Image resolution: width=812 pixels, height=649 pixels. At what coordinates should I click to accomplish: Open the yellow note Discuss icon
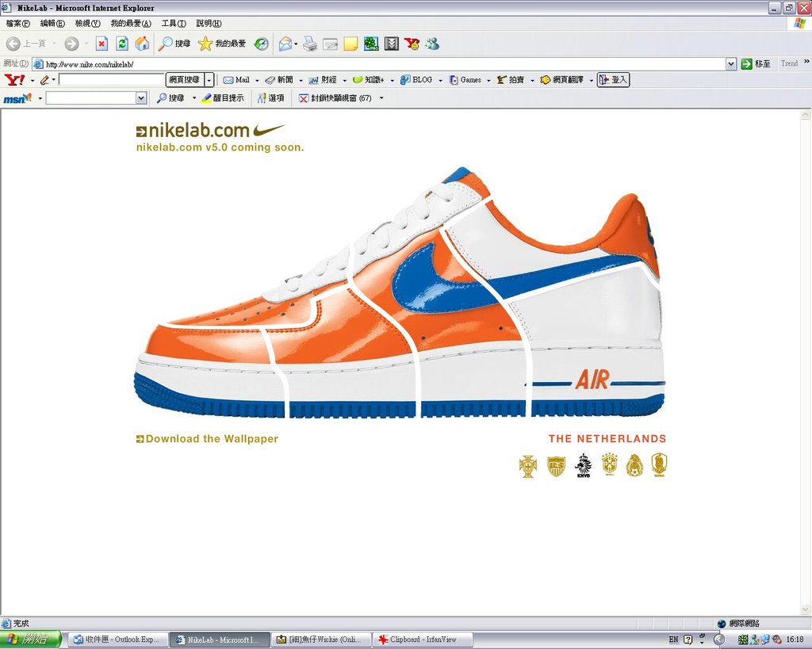coord(350,44)
